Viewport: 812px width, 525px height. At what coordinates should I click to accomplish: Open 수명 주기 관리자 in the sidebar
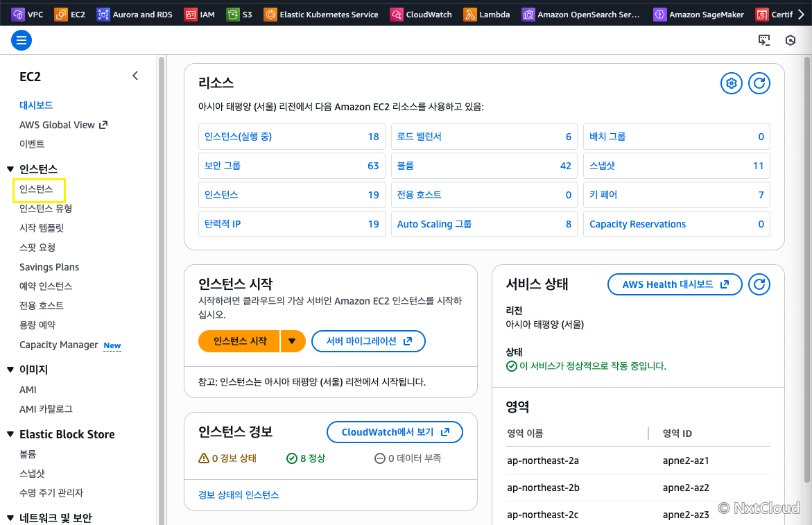(51, 493)
